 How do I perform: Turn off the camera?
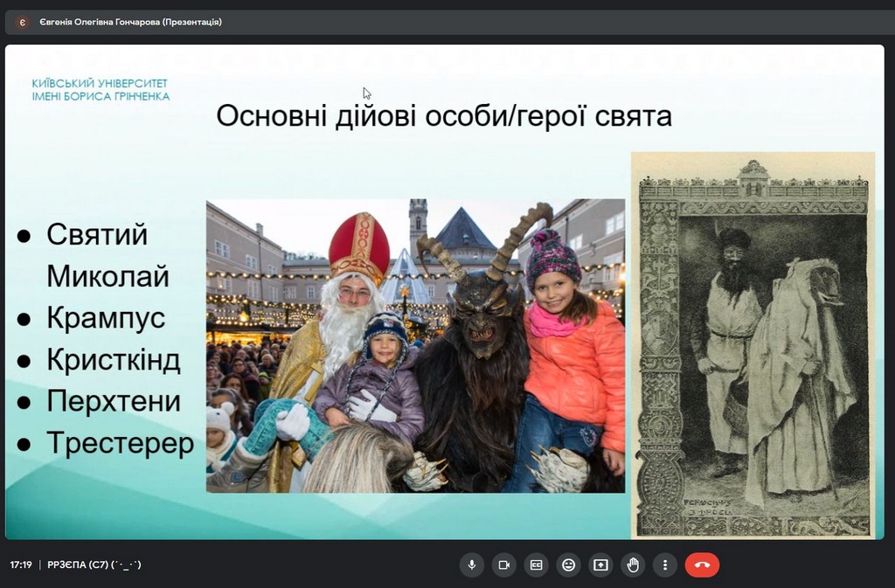(x=503, y=564)
